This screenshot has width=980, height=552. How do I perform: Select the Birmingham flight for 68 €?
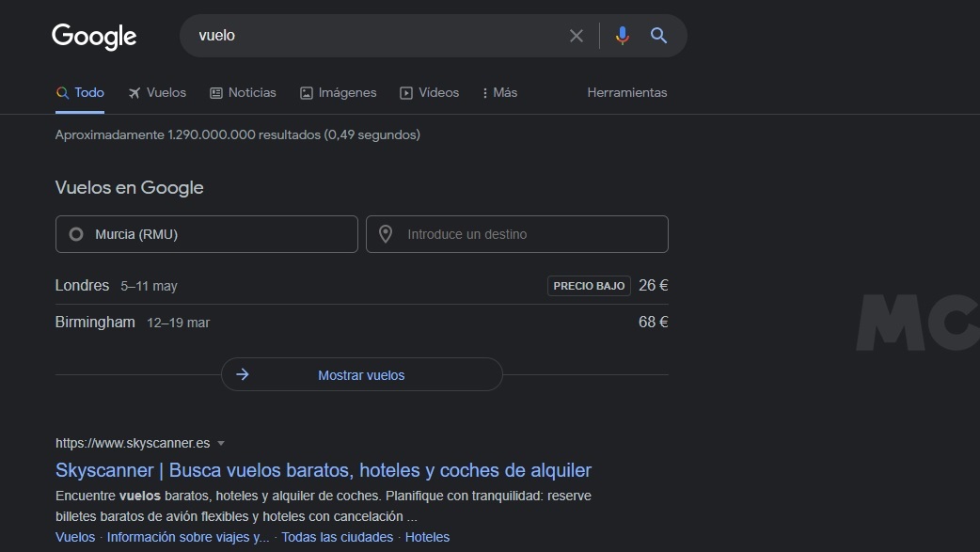pos(361,323)
